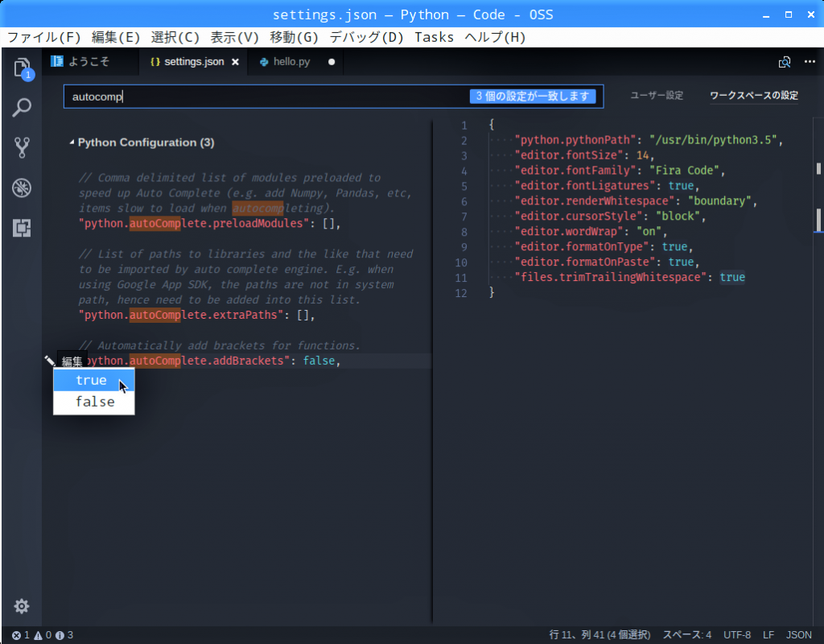Click the 編集 edit label
The width and height of the screenshot is (824, 644).
72,361
